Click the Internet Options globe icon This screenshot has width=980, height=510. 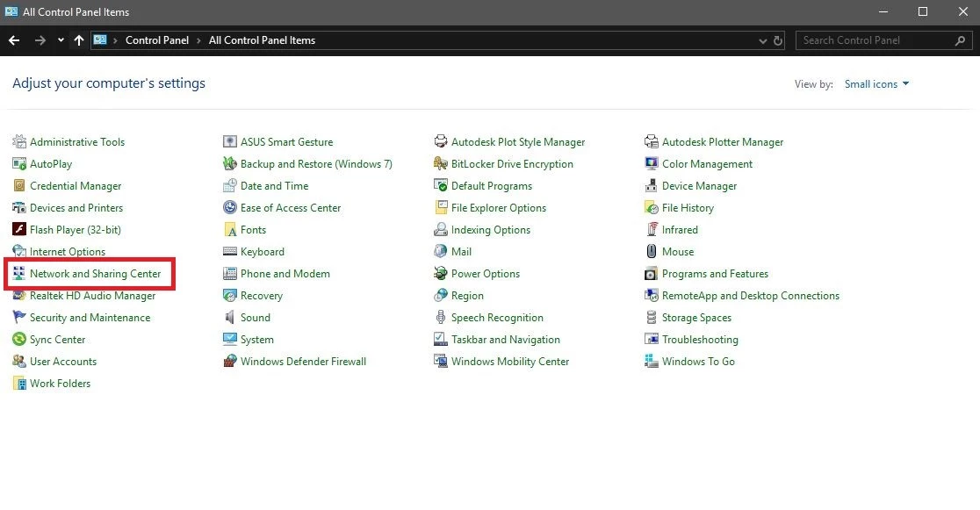19,251
